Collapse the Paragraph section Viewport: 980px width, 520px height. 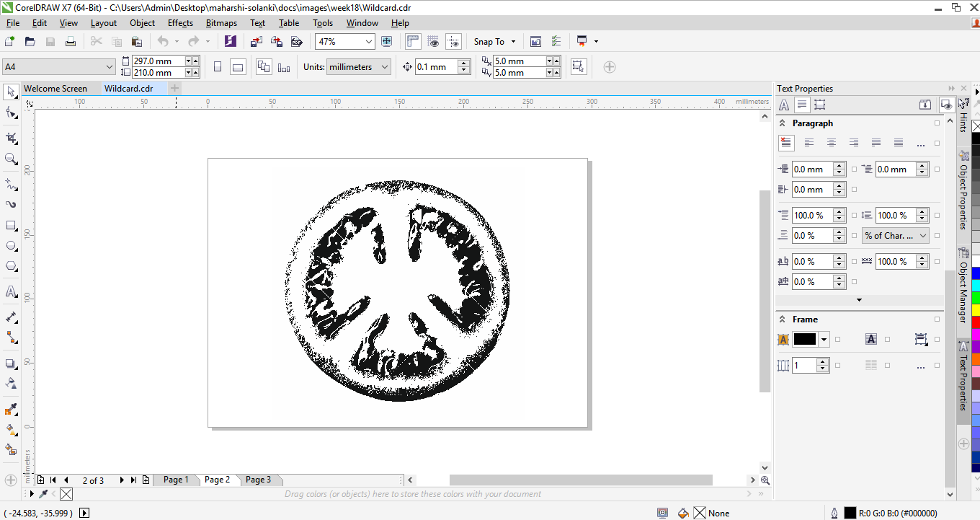click(783, 123)
